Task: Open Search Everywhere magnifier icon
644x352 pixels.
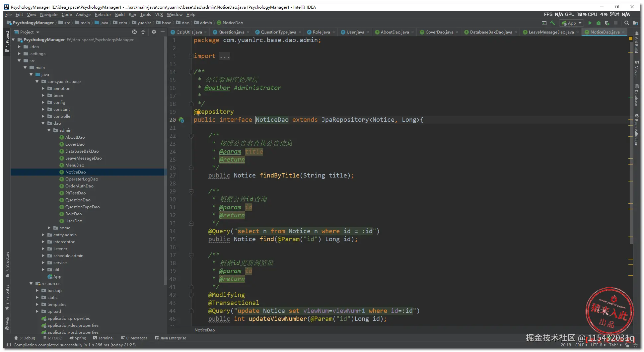Action: 626,23
